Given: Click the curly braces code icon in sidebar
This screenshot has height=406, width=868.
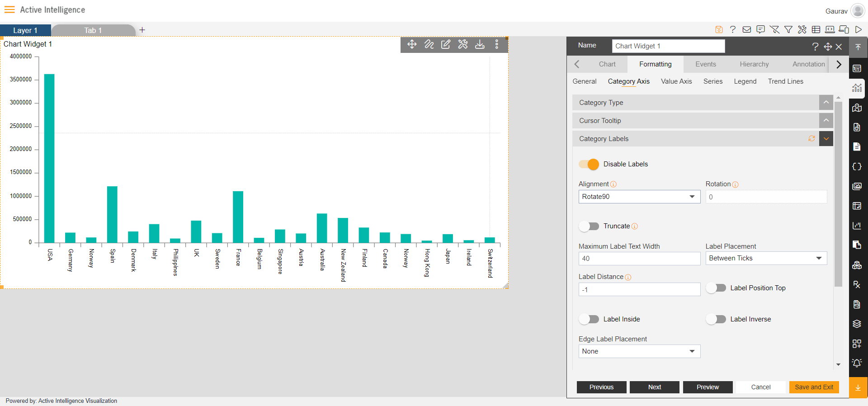Looking at the screenshot, I should click(857, 166).
